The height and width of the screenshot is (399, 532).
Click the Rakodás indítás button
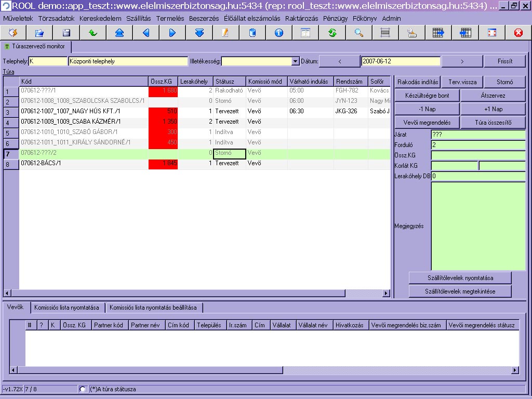click(x=417, y=82)
